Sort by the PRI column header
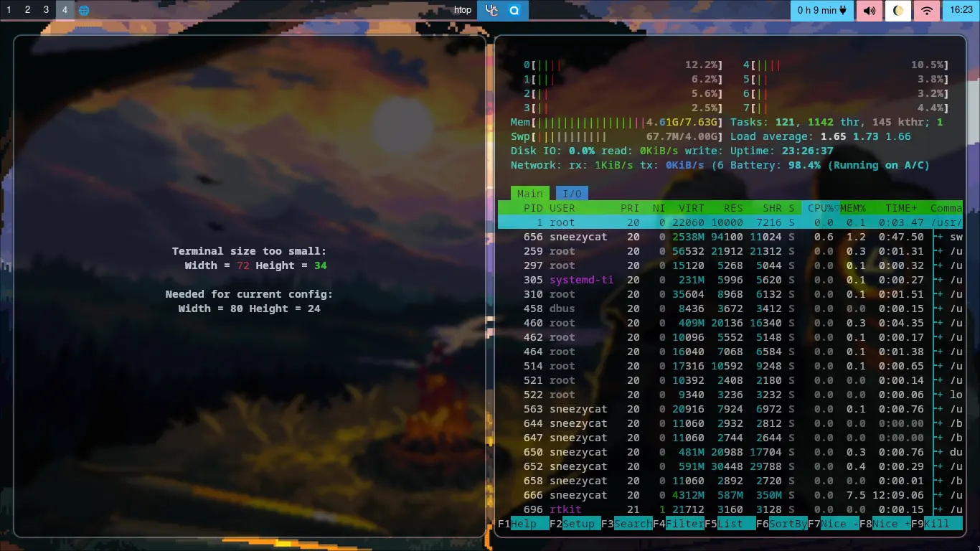This screenshot has height=551, width=980. (630, 208)
